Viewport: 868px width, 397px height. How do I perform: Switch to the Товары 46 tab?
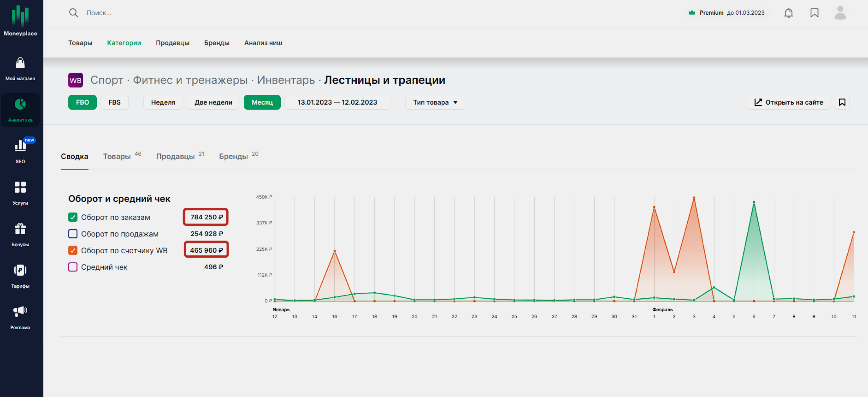[122, 156]
